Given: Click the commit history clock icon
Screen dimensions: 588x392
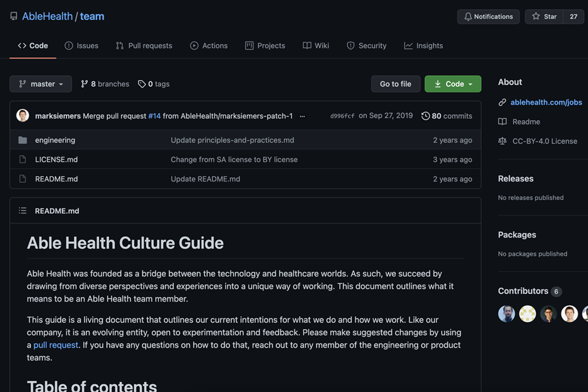Looking at the screenshot, I should pos(425,116).
